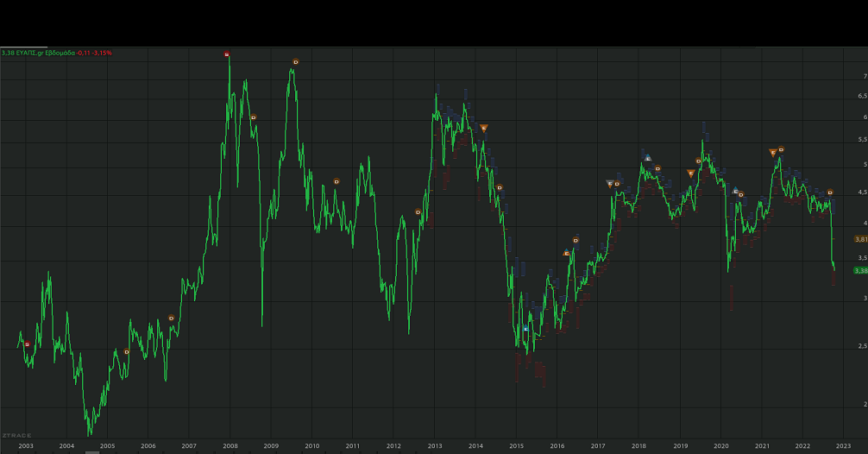Open the D marker in 2018

pyautogui.click(x=657, y=168)
